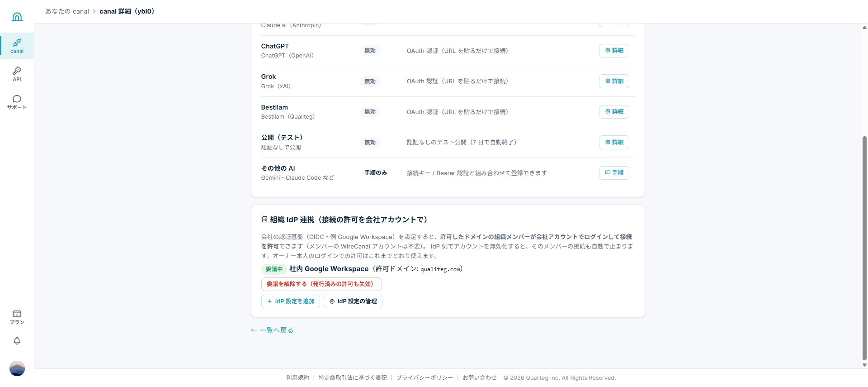The image size is (868, 387).
Task: Open the user avatar menu
Action: coord(17,368)
